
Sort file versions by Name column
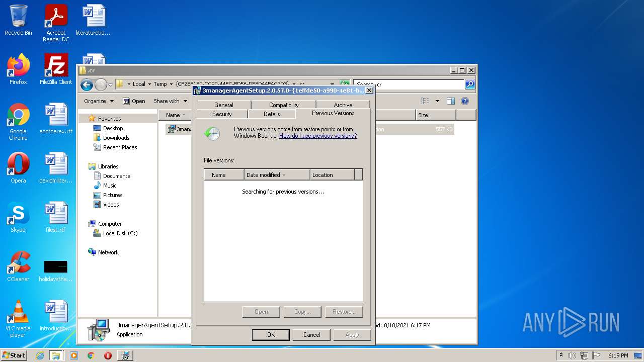coord(224,175)
